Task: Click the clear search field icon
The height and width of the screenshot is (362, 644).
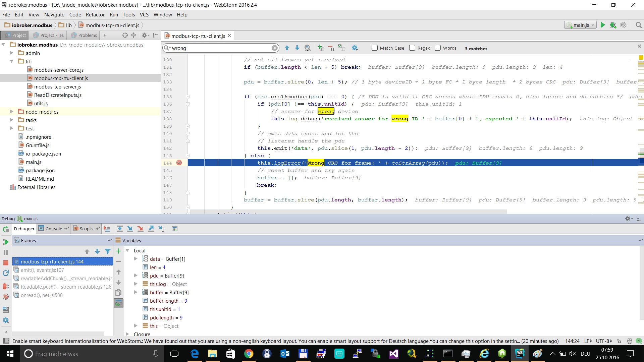Action: click(275, 48)
